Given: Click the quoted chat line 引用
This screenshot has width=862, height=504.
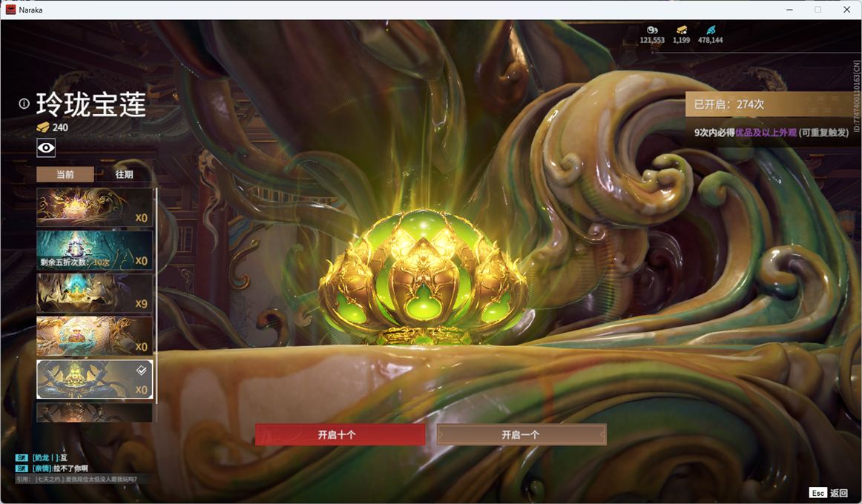Looking at the screenshot, I should (77, 480).
